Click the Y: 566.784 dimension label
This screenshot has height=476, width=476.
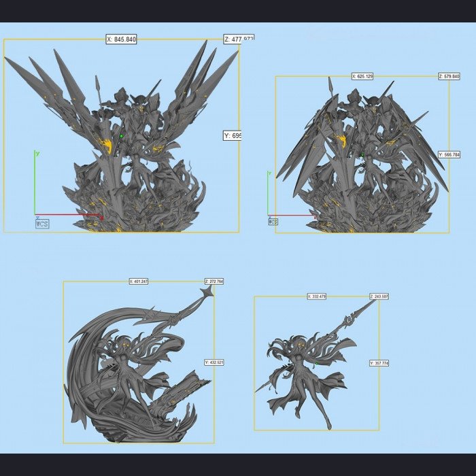(449, 155)
